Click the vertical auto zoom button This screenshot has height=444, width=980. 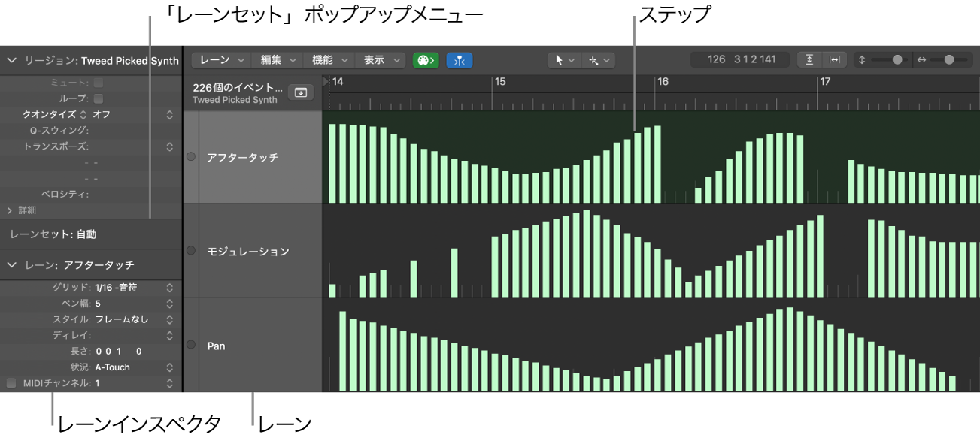coord(809,60)
